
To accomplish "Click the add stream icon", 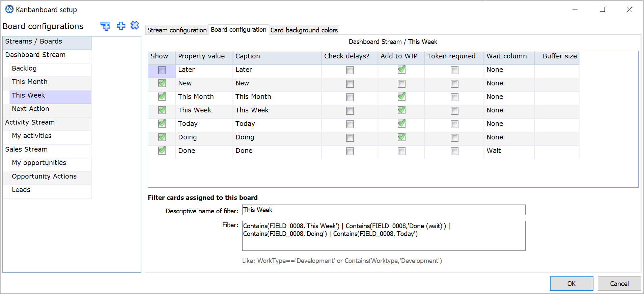I will (x=105, y=26).
